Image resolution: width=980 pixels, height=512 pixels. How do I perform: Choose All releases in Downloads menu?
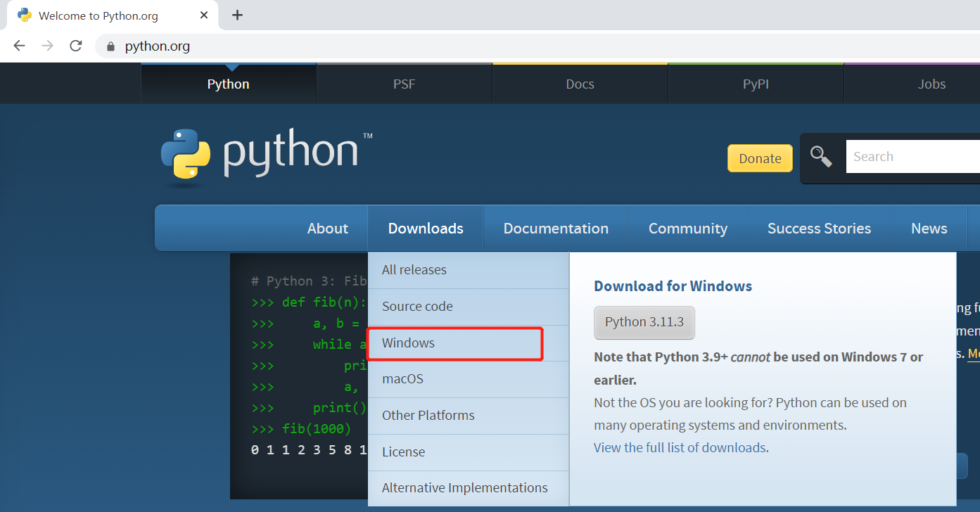pos(469,270)
